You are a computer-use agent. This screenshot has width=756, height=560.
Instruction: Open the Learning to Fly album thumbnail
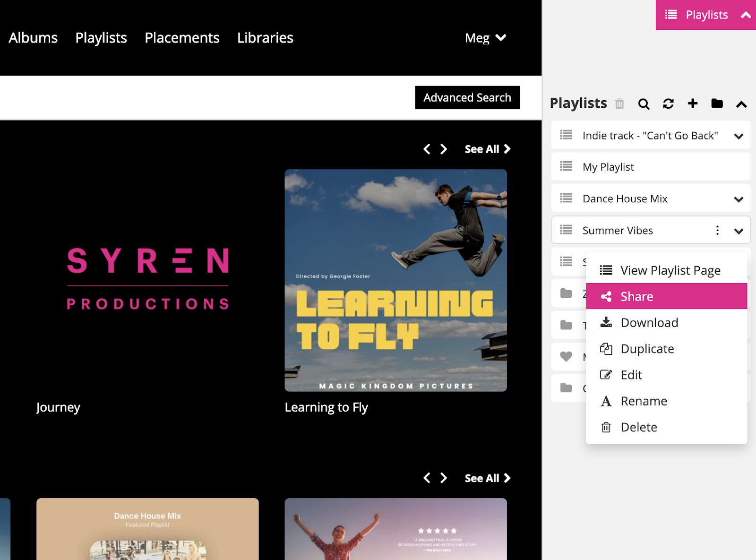[x=395, y=280]
